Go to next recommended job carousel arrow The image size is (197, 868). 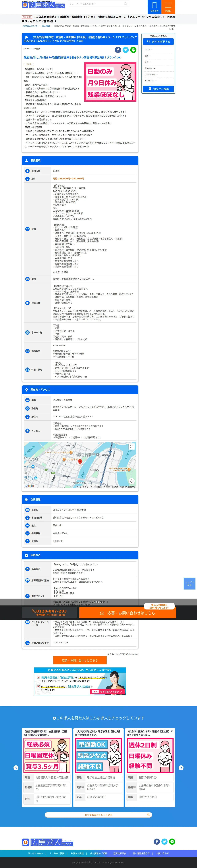[x=181, y=768]
